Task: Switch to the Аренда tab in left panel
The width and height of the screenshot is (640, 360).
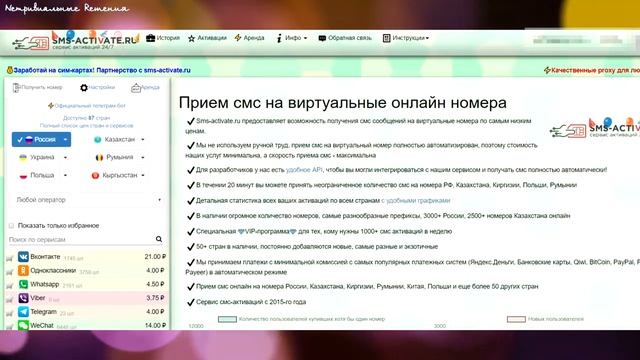Action: (x=145, y=87)
